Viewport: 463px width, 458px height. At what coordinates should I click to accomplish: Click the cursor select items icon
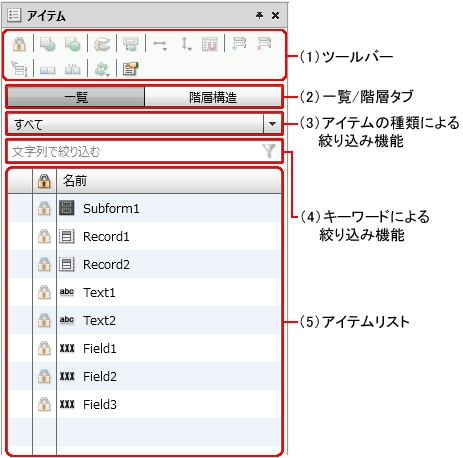(x=19, y=69)
